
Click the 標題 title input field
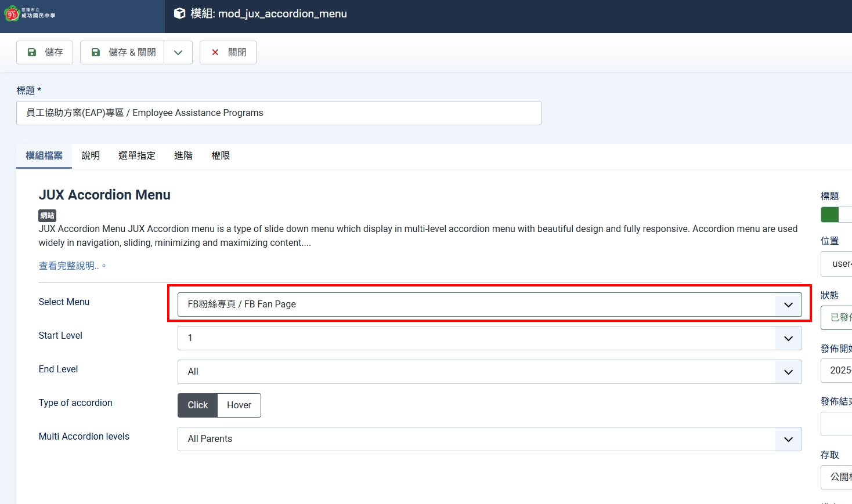click(279, 113)
